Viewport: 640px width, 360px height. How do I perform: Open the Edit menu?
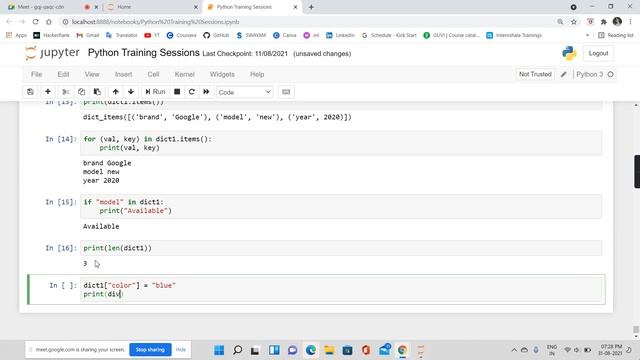[x=63, y=74]
